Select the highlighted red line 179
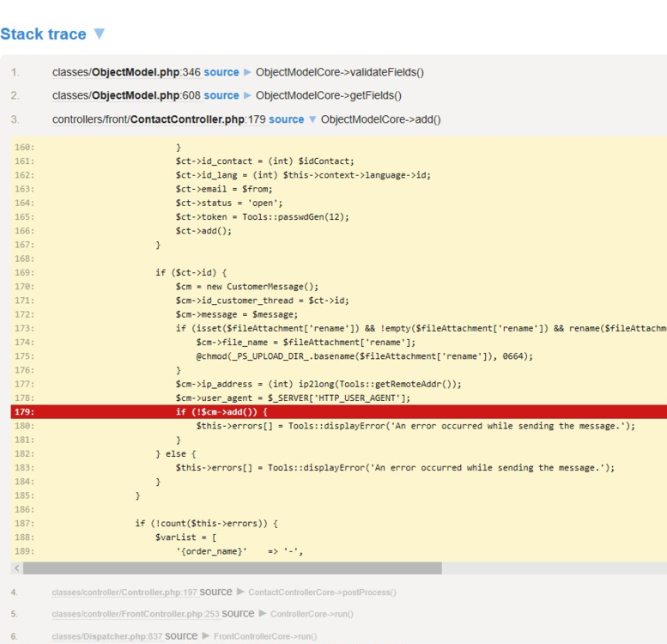The image size is (667, 644). [x=343, y=412]
